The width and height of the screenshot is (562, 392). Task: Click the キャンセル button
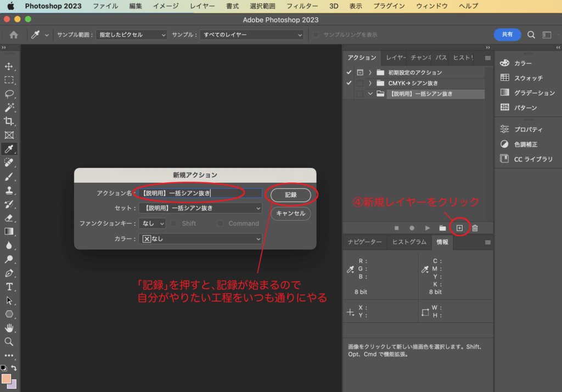point(291,214)
